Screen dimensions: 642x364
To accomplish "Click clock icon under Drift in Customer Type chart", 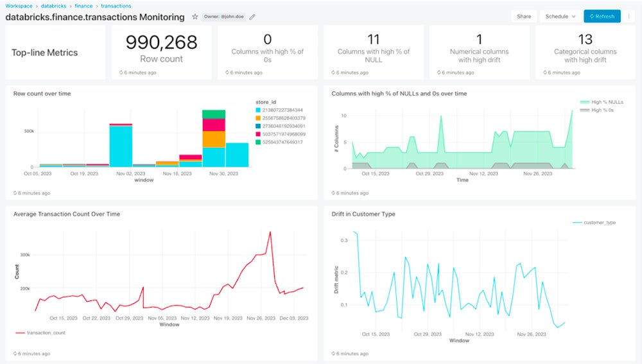I will (333, 353).
